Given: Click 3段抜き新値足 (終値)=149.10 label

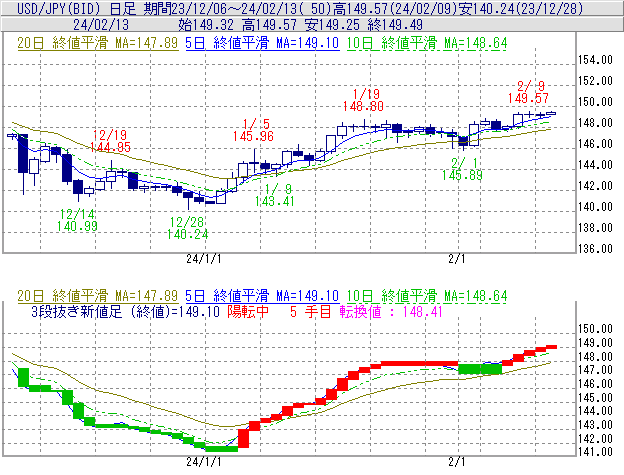Looking at the screenshot, I should [125, 312].
